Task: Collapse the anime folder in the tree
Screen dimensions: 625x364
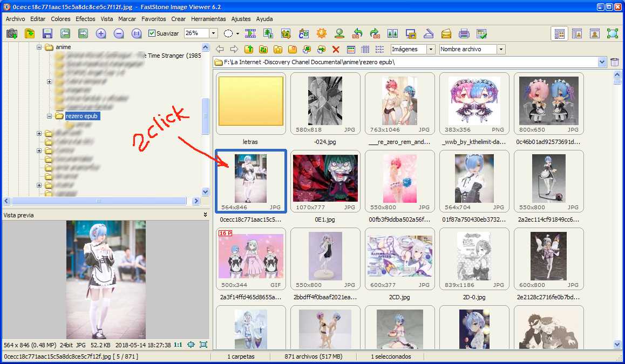Action: [39, 47]
